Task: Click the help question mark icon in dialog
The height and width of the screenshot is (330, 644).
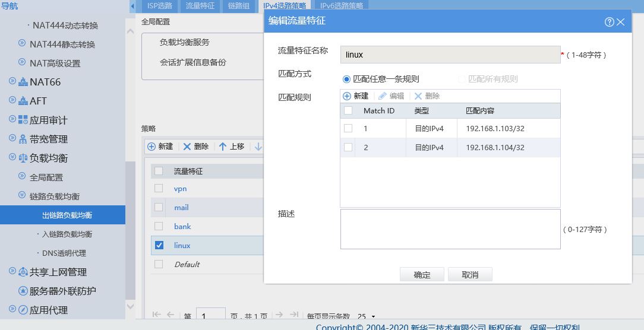Action: pyautogui.click(x=609, y=22)
